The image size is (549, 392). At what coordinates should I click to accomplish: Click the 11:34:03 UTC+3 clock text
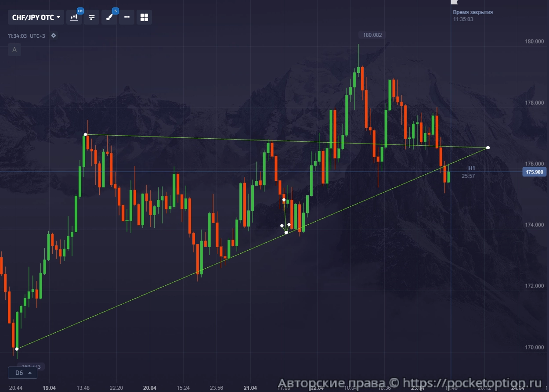(x=26, y=36)
